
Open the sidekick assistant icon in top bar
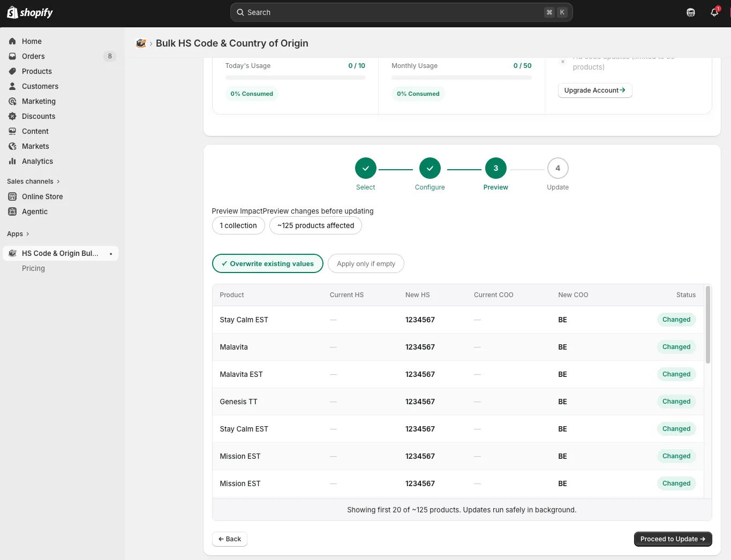point(691,12)
